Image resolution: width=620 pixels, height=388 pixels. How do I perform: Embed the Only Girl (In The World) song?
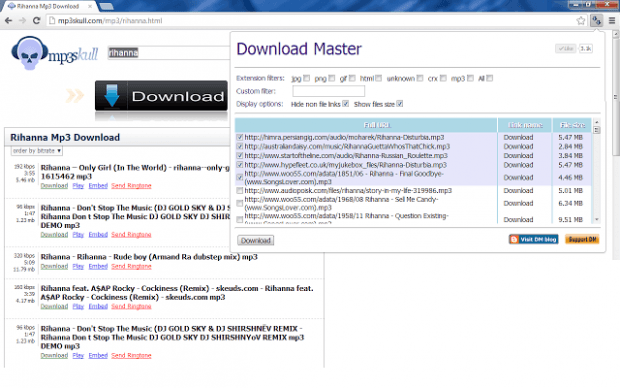pos(98,185)
